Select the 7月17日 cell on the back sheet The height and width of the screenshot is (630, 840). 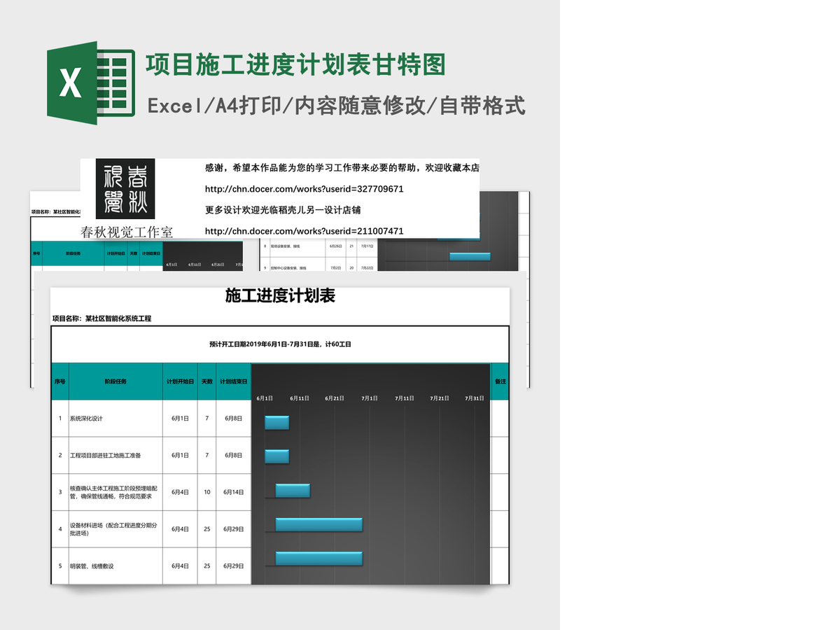point(367,246)
